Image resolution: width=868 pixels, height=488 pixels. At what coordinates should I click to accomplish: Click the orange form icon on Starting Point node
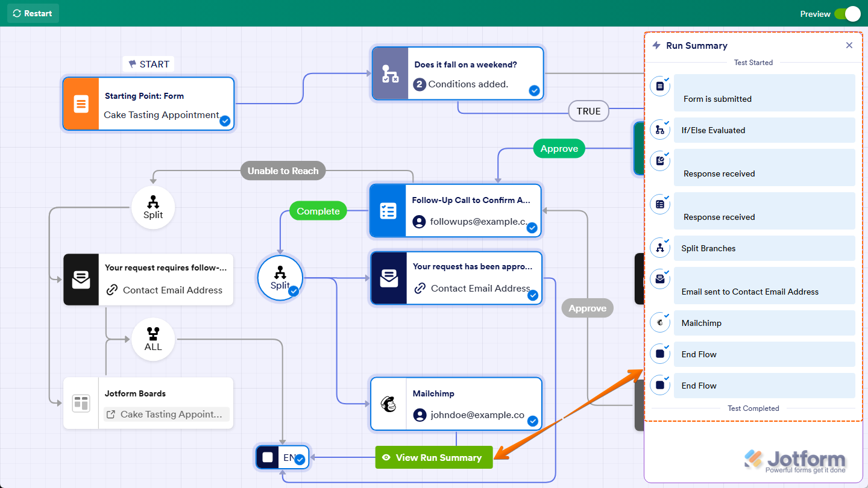click(x=81, y=104)
